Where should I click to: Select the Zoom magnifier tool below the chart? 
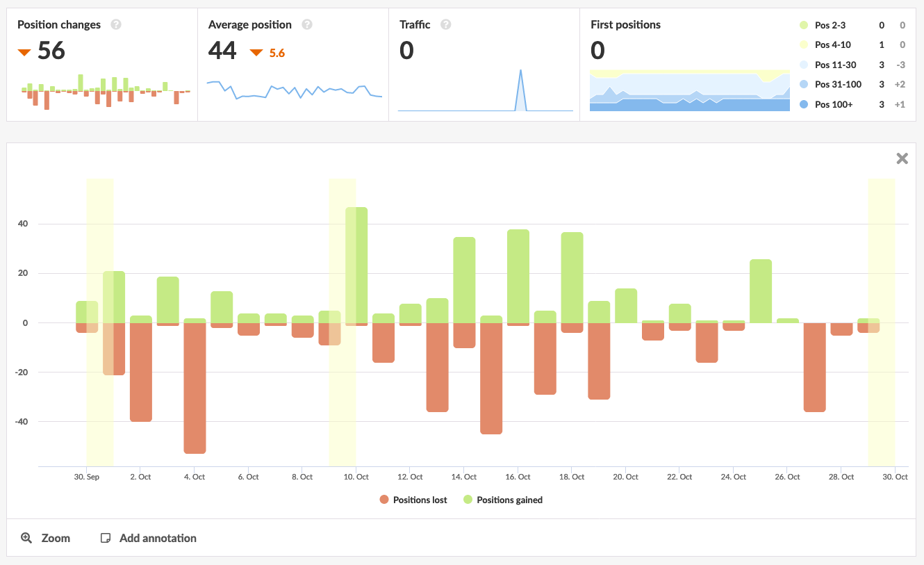coord(26,537)
